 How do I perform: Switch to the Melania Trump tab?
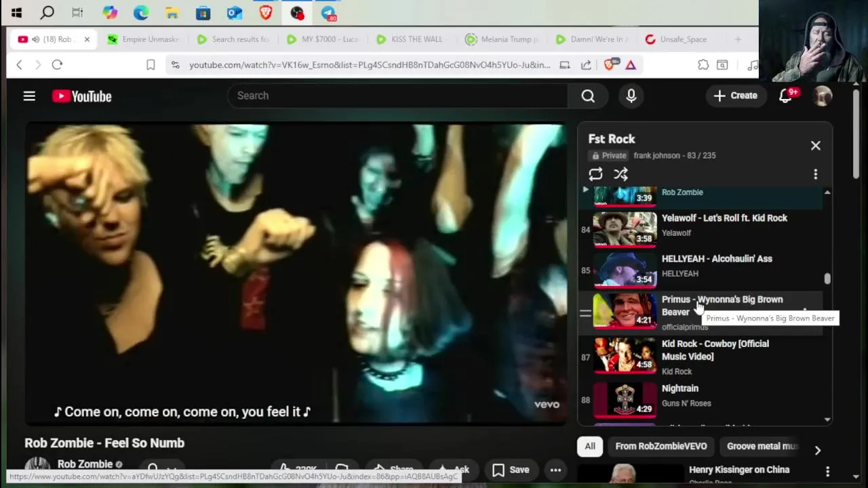[502, 39]
